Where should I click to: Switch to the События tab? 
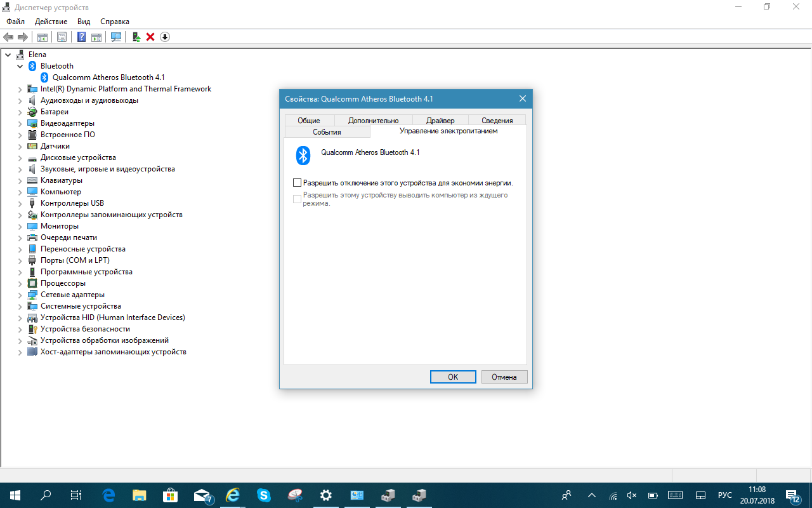327,131
